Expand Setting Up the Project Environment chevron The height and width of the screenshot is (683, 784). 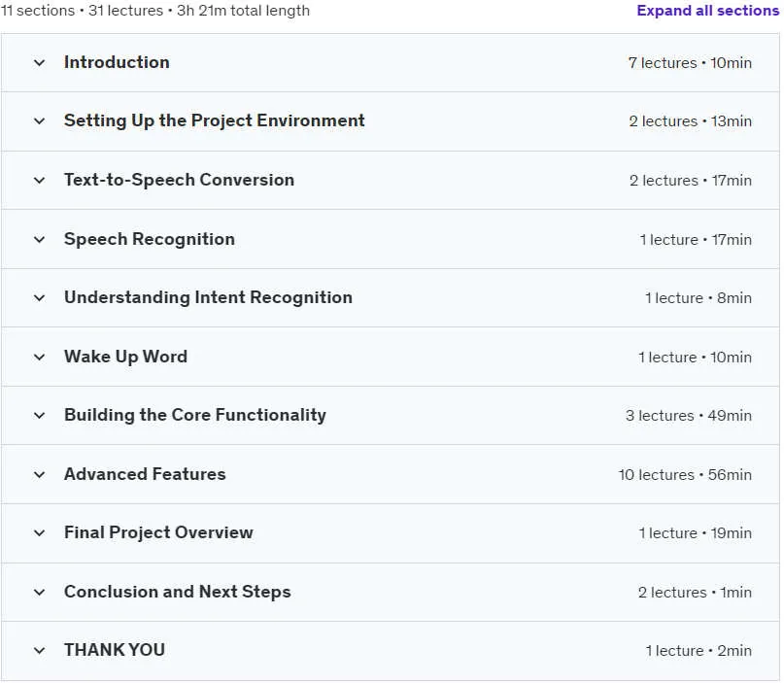click(x=39, y=121)
